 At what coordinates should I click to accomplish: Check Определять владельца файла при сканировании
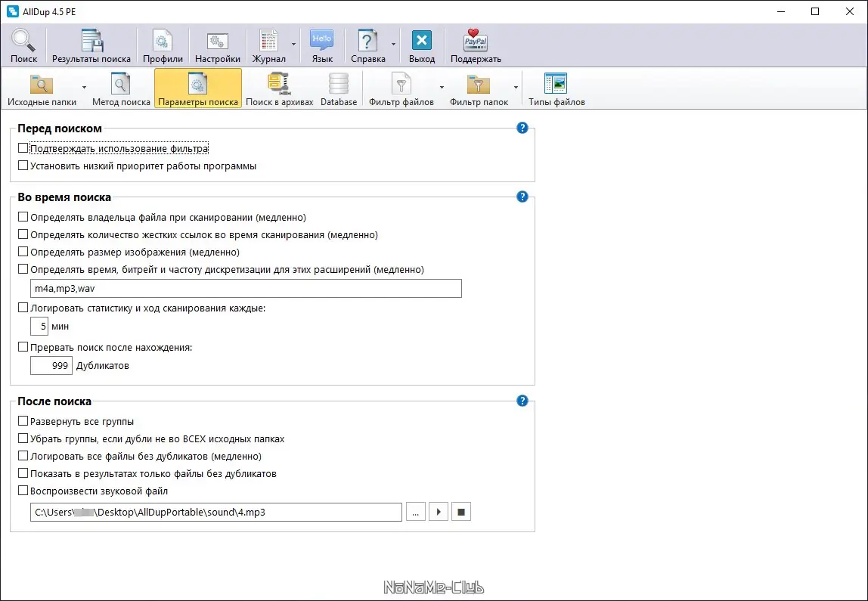tap(23, 217)
